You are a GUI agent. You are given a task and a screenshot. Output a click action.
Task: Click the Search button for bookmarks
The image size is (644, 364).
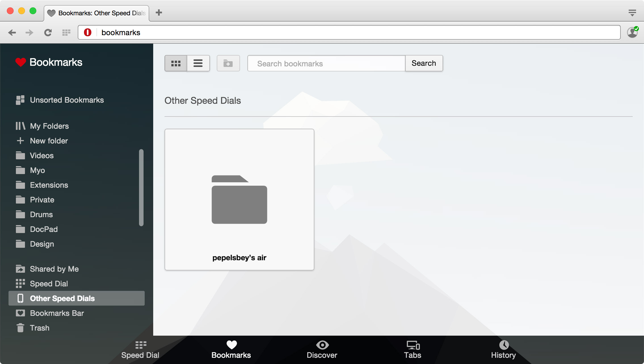[x=424, y=63]
